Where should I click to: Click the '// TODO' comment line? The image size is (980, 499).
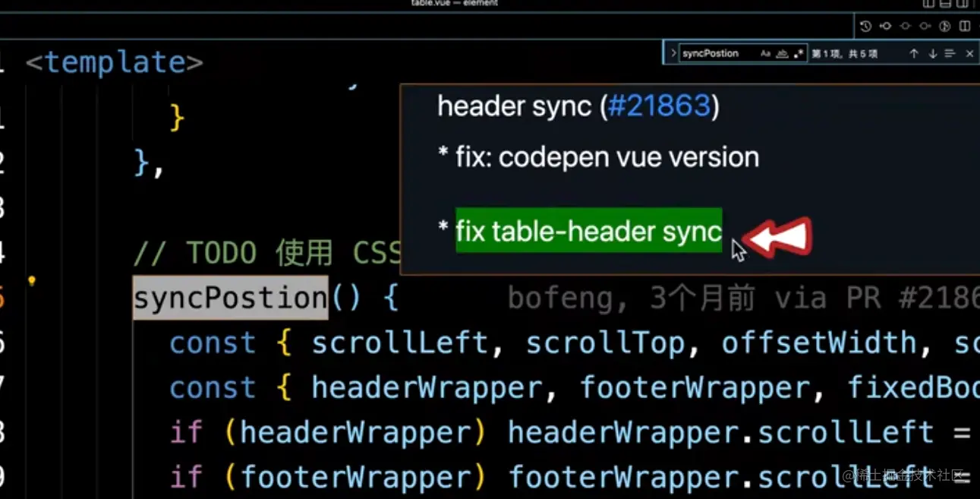267,254
